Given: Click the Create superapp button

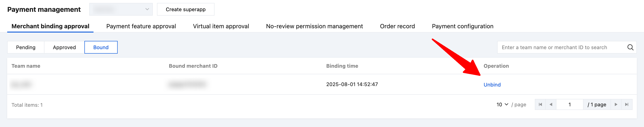Looking at the screenshot, I should pyautogui.click(x=186, y=9).
